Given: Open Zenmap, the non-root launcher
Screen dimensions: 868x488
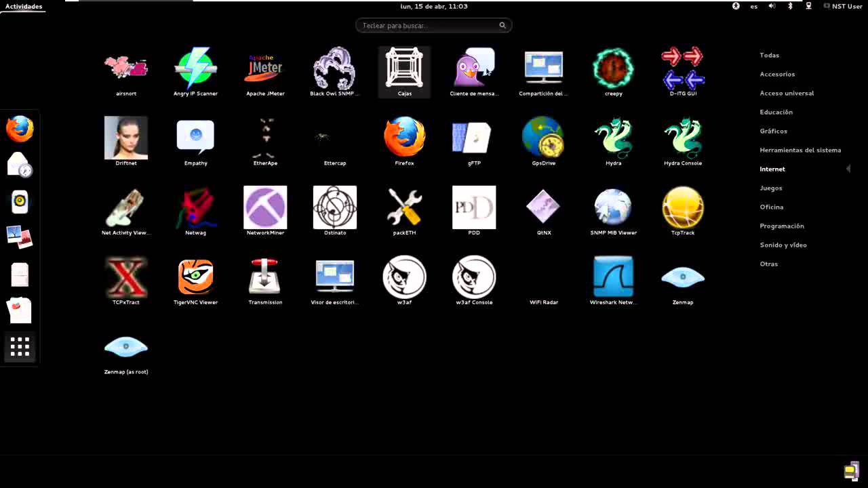Looking at the screenshot, I should (x=683, y=281).
